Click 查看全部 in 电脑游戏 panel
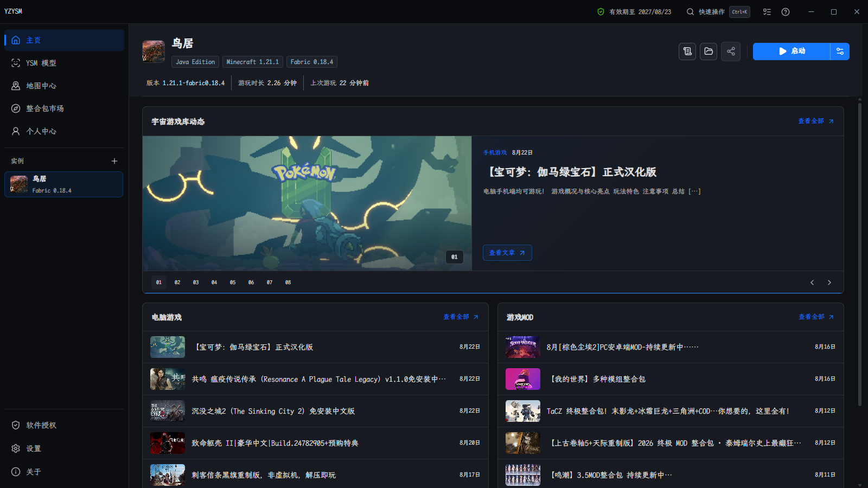Image resolution: width=868 pixels, height=488 pixels. (461, 317)
